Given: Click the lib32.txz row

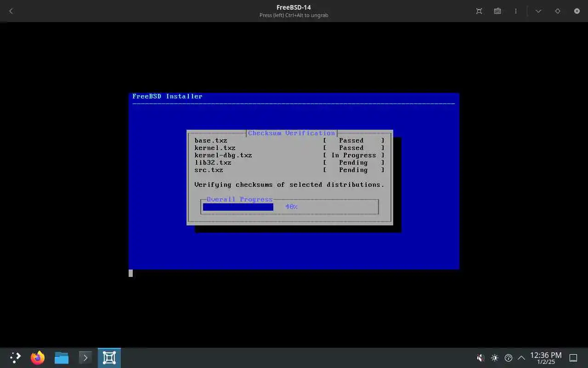Looking at the screenshot, I should (x=289, y=162).
